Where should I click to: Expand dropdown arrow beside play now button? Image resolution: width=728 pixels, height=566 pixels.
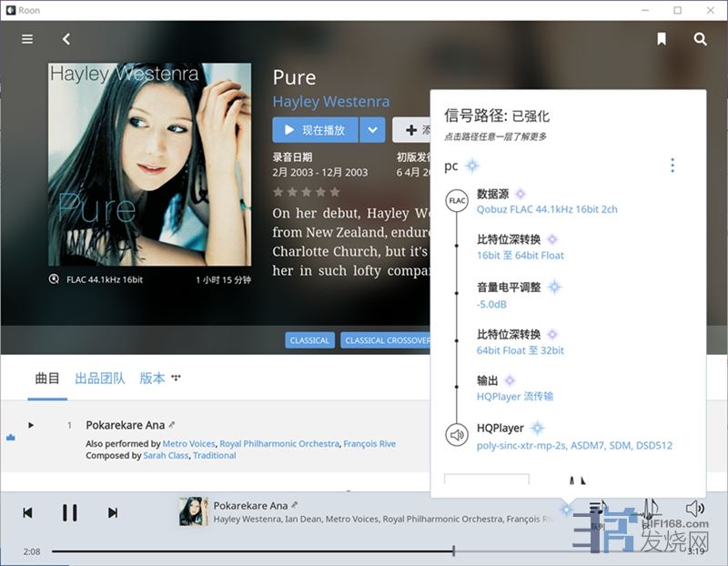372,130
